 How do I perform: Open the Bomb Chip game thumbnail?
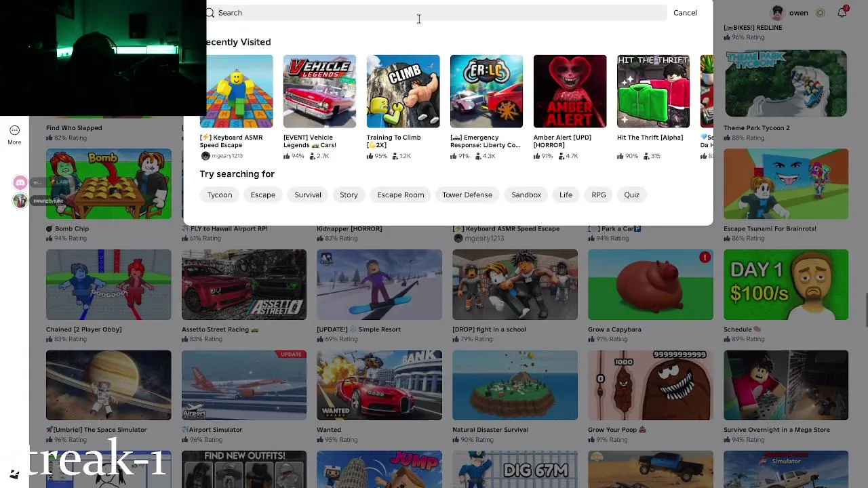108,184
